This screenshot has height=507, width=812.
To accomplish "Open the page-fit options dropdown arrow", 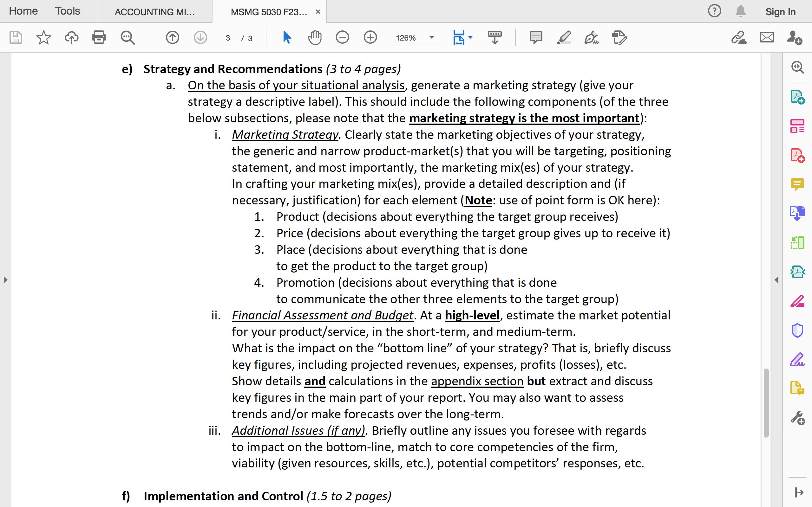I will pos(471,37).
